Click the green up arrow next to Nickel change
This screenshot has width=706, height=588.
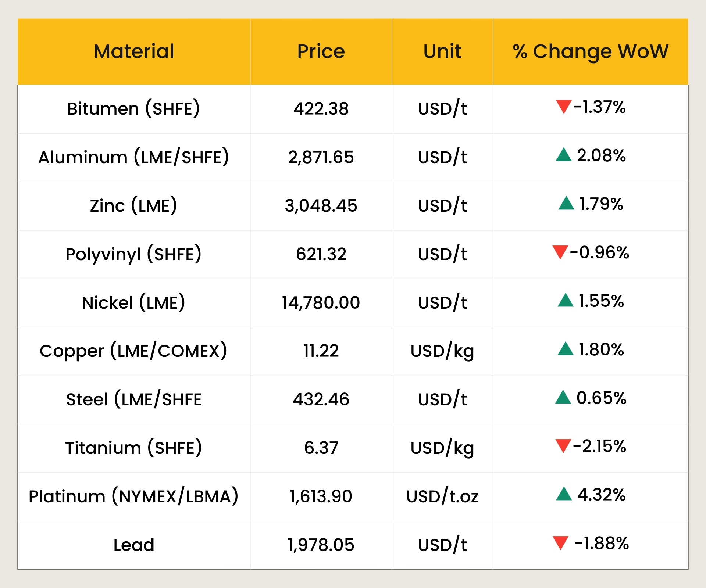click(x=566, y=301)
